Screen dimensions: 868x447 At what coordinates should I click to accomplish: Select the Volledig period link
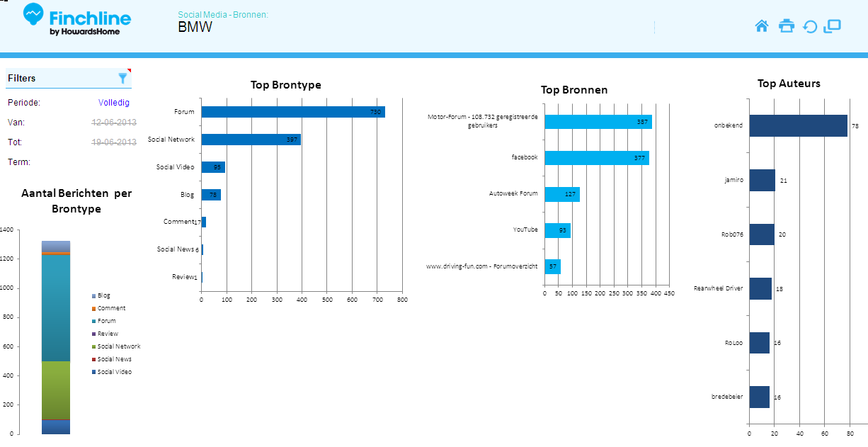coord(114,103)
